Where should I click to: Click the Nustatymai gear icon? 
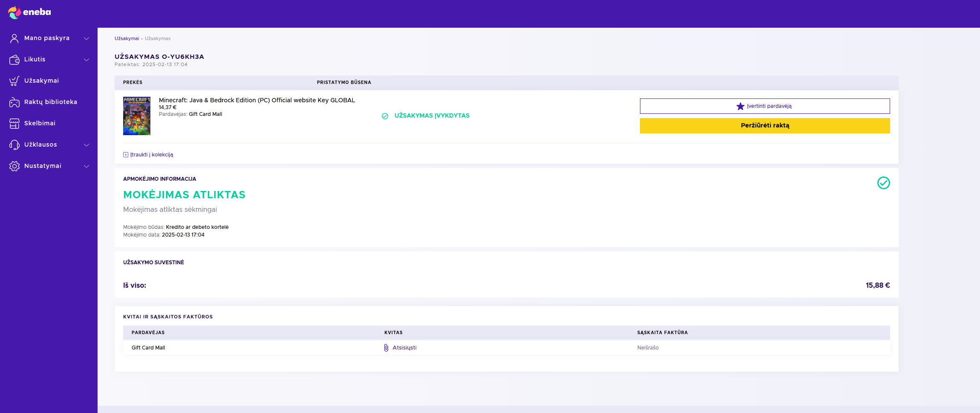pyautogui.click(x=14, y=166)
